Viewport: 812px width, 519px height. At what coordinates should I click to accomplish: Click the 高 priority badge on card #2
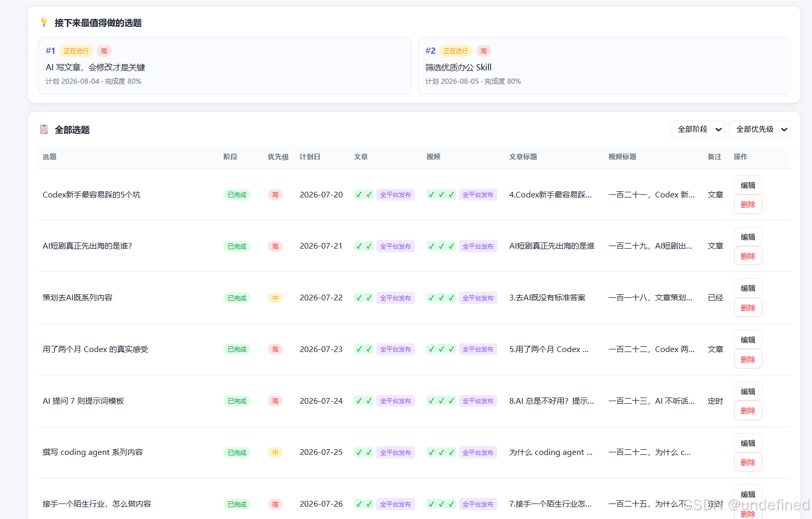(x=483, y=51)
